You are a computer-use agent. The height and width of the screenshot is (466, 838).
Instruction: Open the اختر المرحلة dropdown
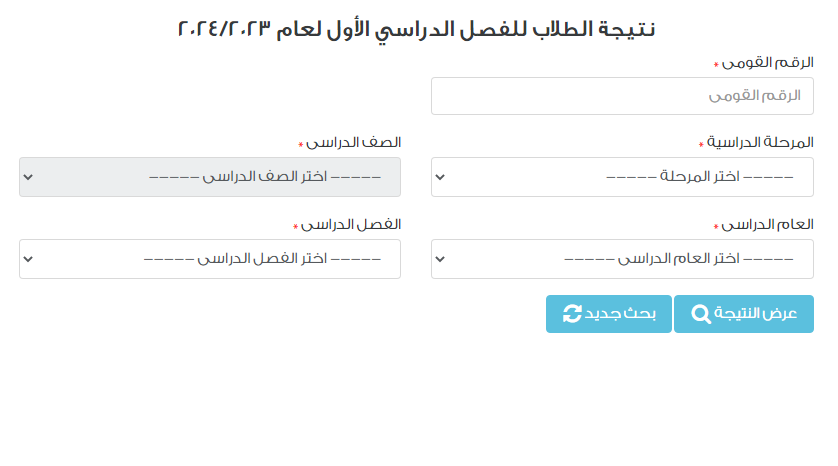[622, 177]
